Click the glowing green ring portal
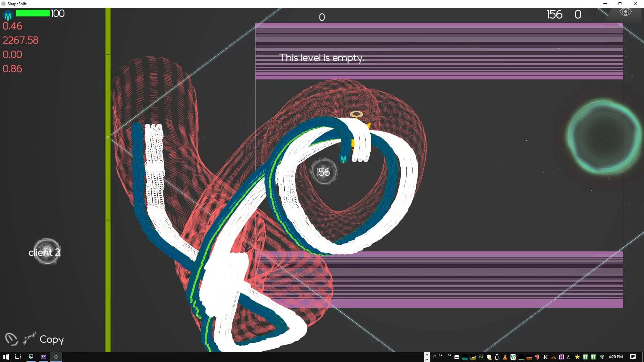644x362 pixels. coord(604,137)
